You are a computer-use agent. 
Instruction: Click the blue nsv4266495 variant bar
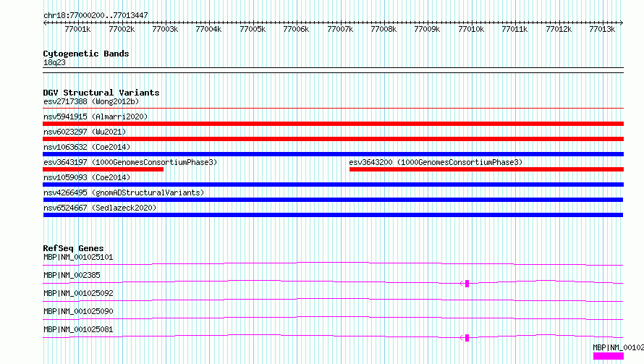coord(333,200)
